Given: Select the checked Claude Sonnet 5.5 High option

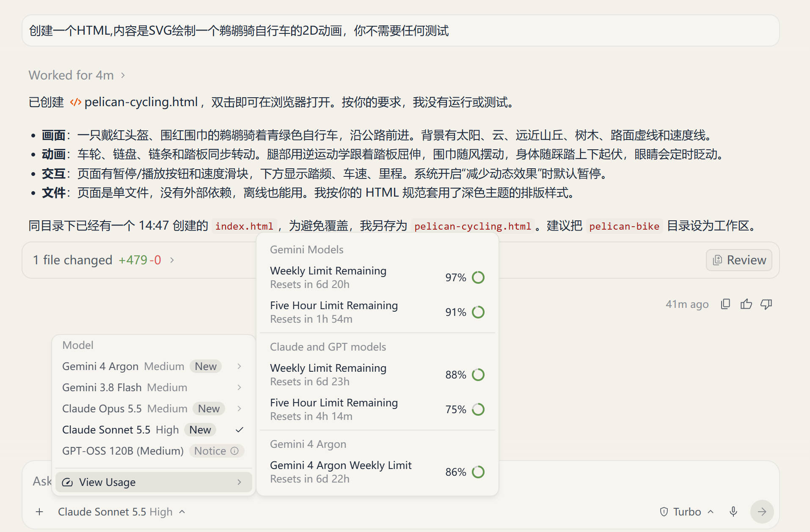Looking at the screenshot, I should pos(152,430).
